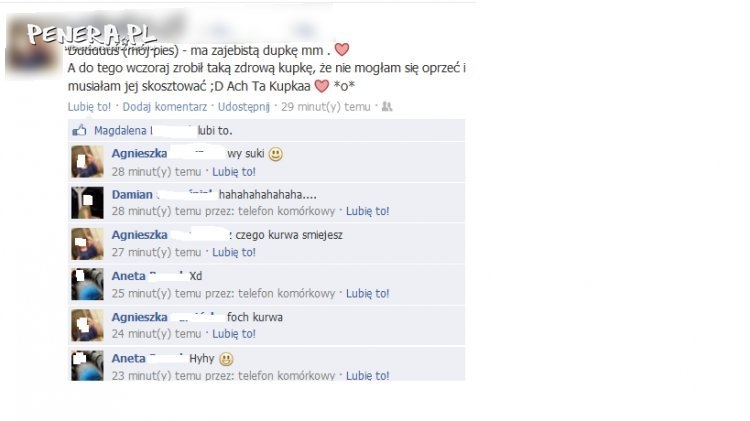Like Aneta's 'Hyhy' comment
The width and height of the screenshot is (750, 421).
pos(367,376)
